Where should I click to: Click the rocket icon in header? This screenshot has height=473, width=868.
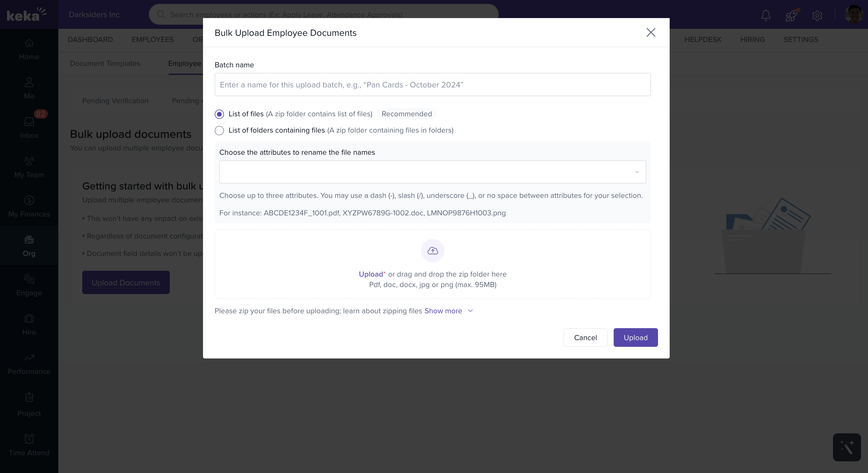[x=791, y=15]
